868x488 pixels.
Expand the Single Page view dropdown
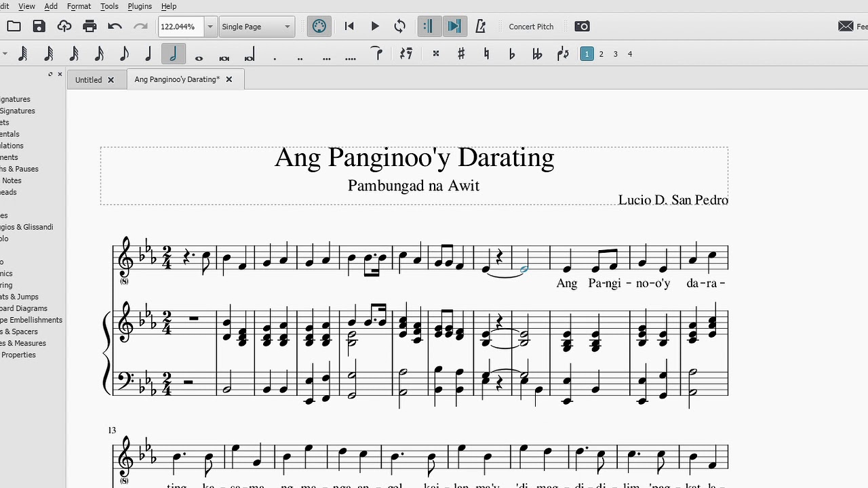[287, 26]
